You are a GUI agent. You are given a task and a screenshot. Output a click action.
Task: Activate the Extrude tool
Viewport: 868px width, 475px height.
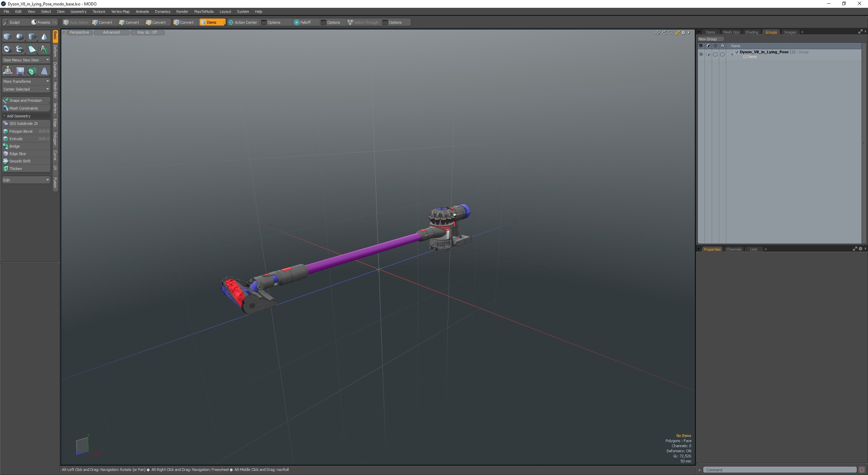tap(26, 139)
